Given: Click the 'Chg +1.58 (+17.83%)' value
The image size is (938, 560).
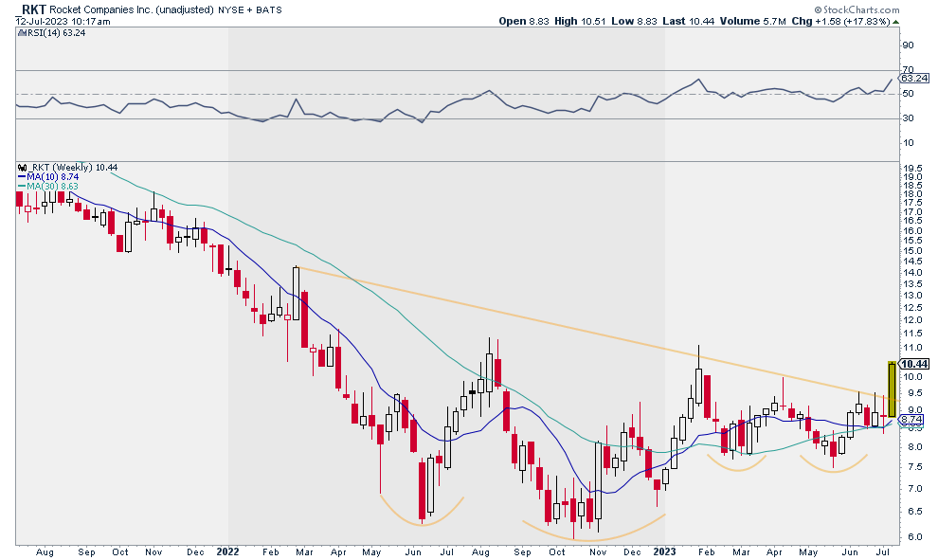Looking at the screenshot, I should pyautogui.click(x=841, y=21).
